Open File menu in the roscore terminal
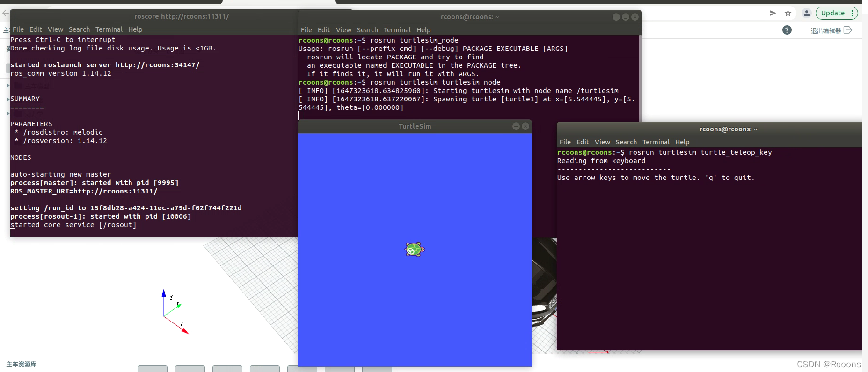This screenshot has height=372, width=868. pyautogui.click(x=18, y=29)
